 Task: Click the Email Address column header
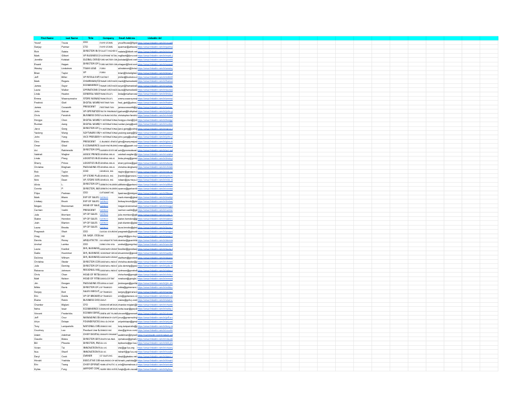coord(127,38)
